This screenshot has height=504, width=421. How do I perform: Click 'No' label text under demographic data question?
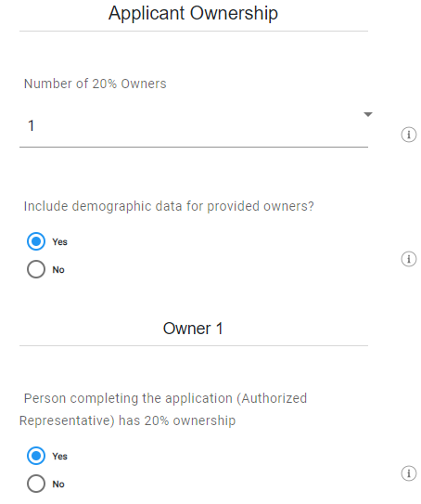pyautogui.click(x=58, y=270)
